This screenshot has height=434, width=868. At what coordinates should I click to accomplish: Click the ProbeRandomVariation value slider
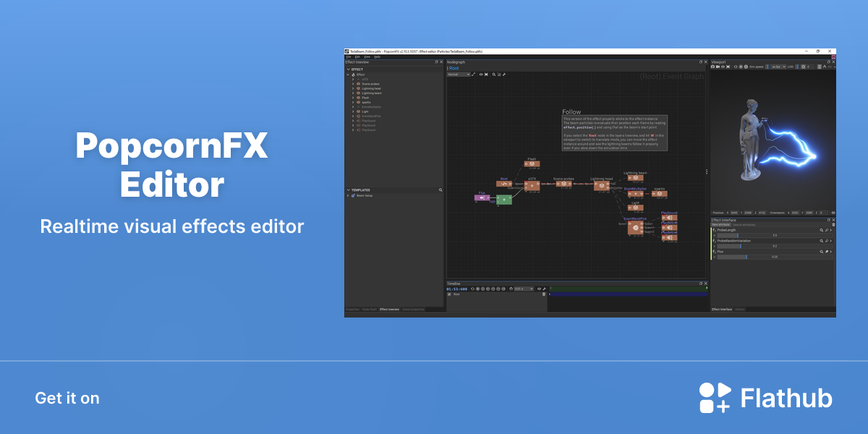point(775,246)
